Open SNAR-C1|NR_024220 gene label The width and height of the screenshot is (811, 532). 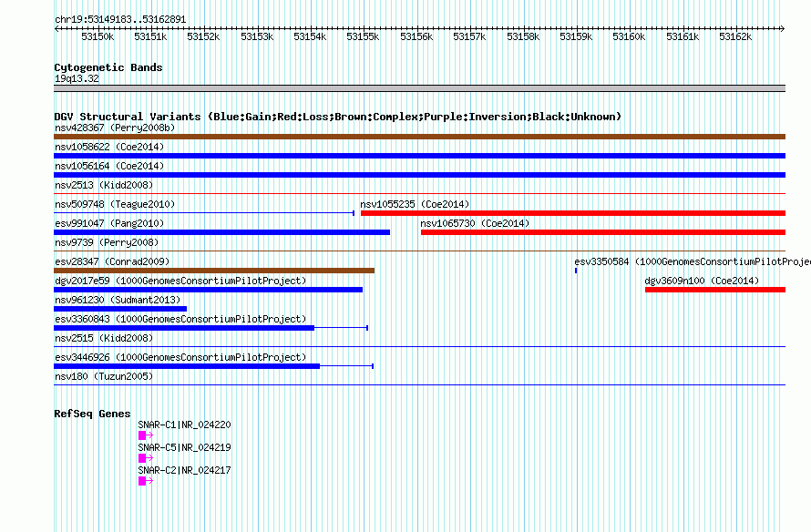pyautogui.click(x=184, y=425)
